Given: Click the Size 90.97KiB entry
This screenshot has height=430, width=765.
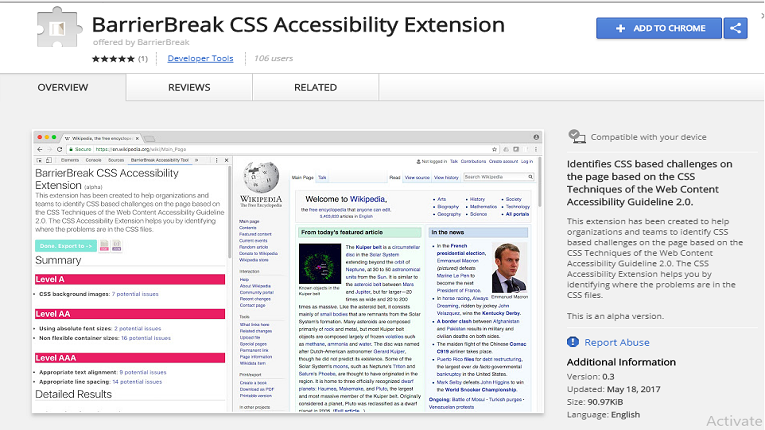Looking at the screenshot, I should click(x=595, y=402).
